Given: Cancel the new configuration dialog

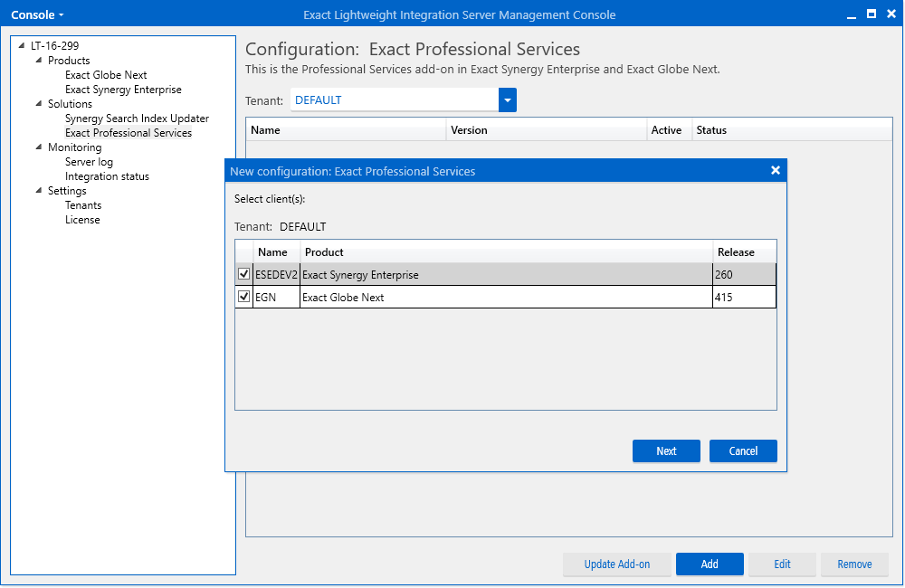Looking at the screenshot, I should coord(743,451).
